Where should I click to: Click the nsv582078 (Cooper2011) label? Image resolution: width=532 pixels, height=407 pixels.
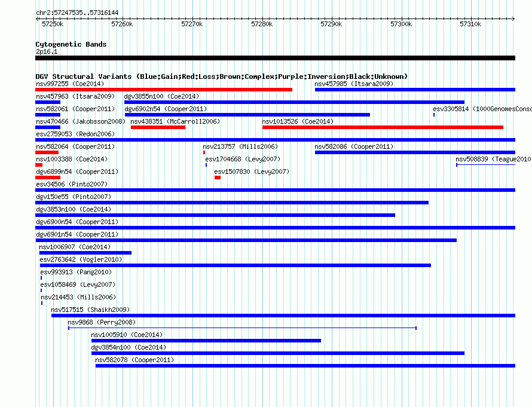point(134,360)
